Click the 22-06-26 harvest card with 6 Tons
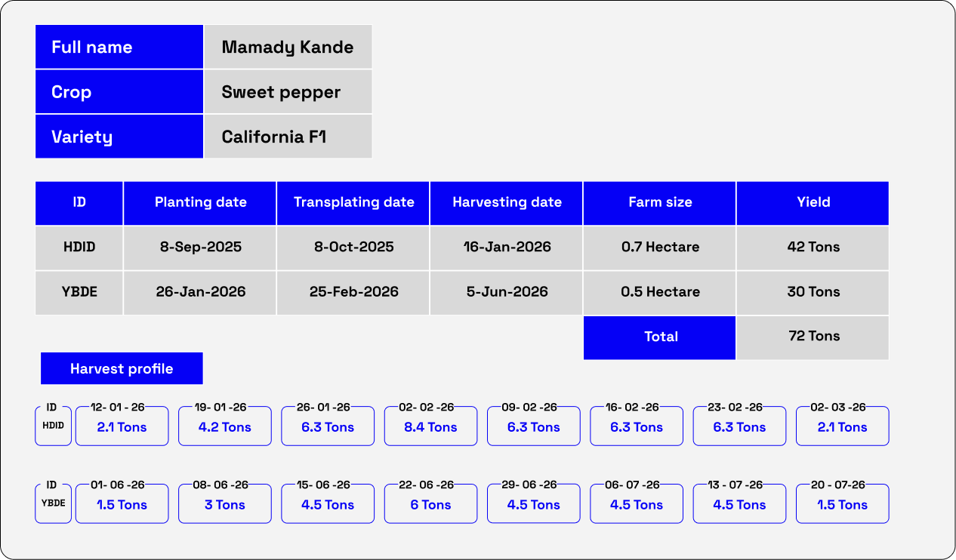Screen dimensions: 956x560 point(430,504)
